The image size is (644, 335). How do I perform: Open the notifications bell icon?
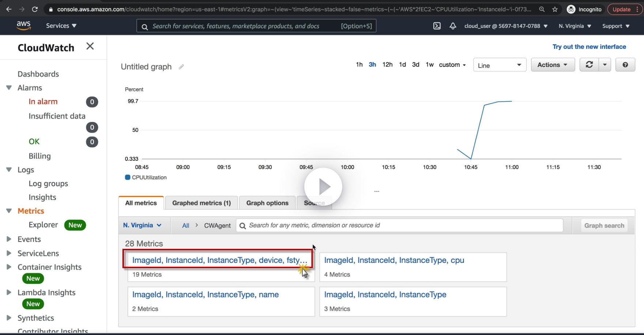pos(453,26)
